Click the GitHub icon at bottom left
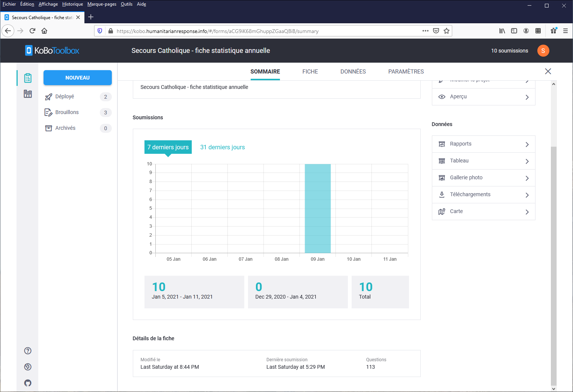Image resolution: width=573 pixels, height=392 pixels. [27, 383]
